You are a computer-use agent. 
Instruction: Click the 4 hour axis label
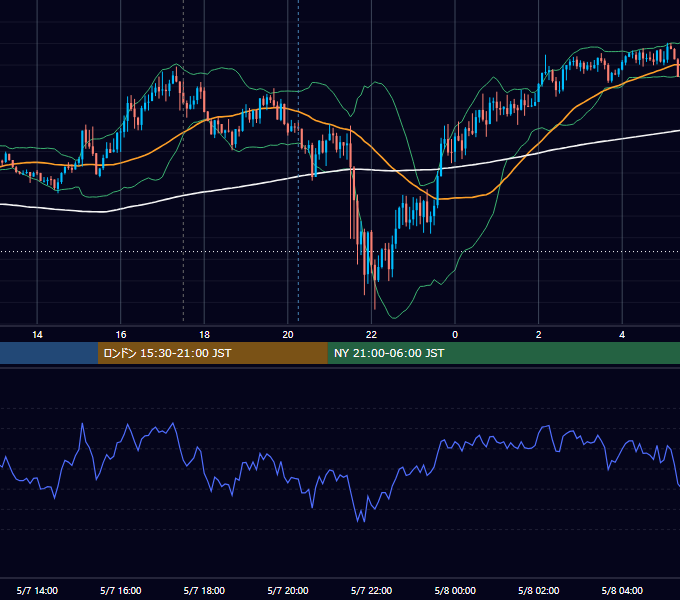622,335
